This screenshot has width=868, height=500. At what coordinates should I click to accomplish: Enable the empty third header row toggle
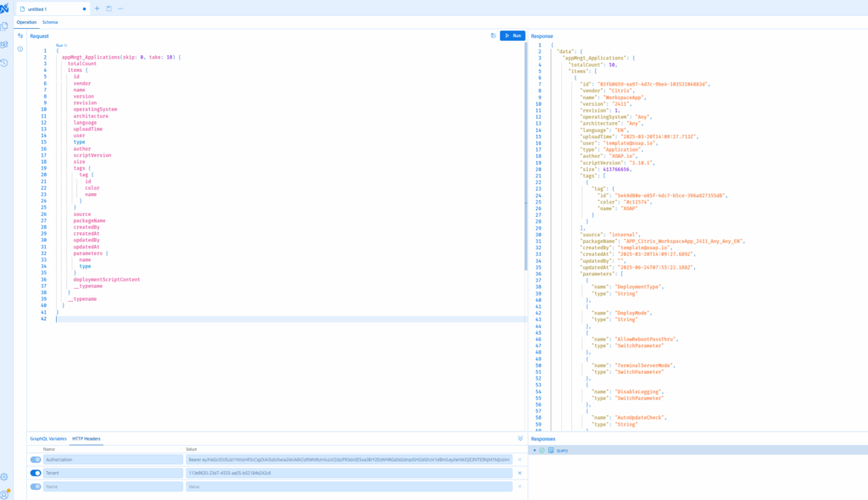pos(34,486)
